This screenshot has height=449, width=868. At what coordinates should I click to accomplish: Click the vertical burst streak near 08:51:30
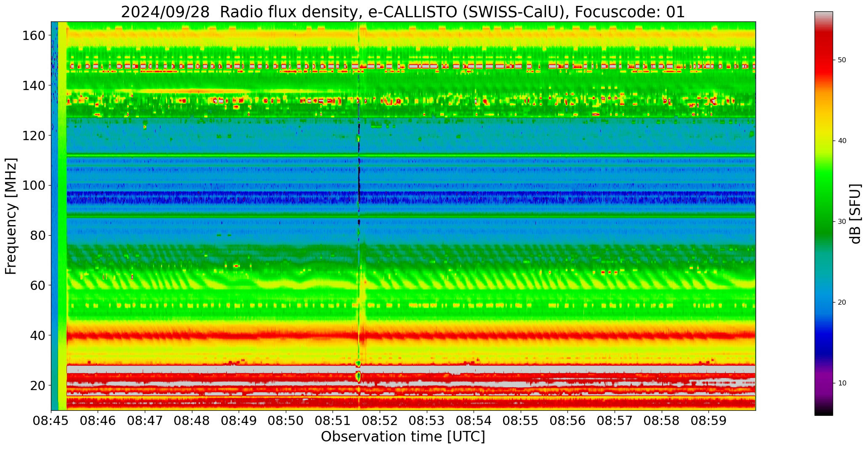(x=359, y=216)
